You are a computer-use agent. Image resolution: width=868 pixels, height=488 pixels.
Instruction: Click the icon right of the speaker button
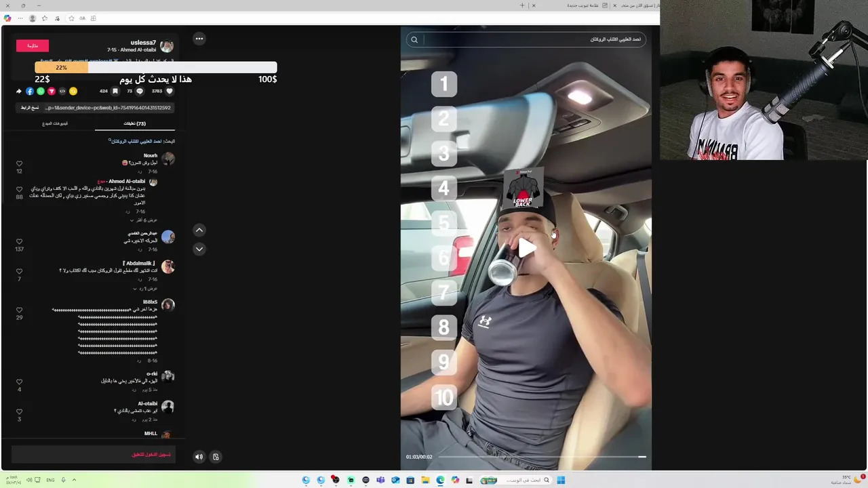coord(216,457)
